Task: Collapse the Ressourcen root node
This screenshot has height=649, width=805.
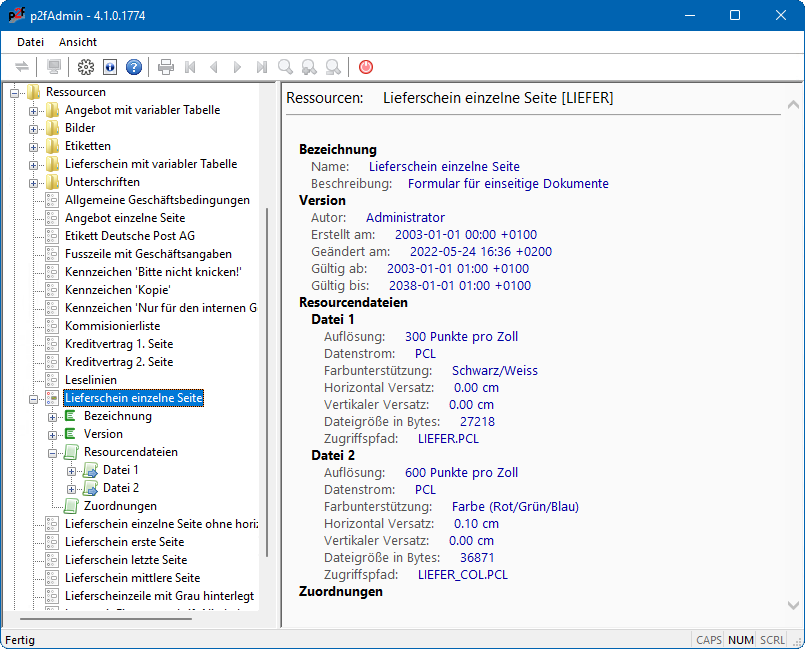Action: coord(15,92)
